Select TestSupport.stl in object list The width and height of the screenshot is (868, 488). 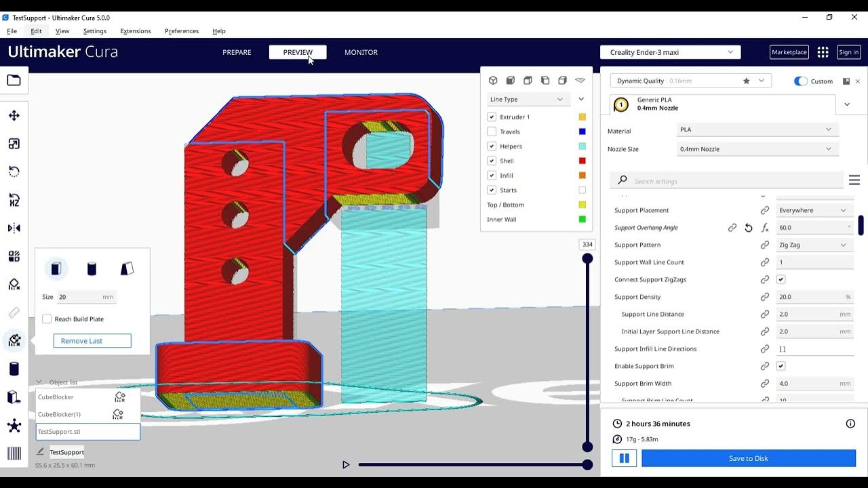click(x=87, y=431)
